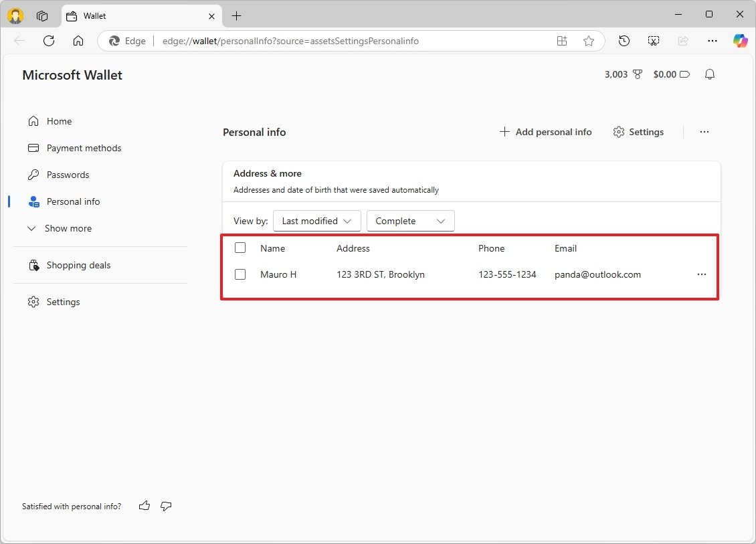The width and height of the screenshot is (756, 544).
Task: Click the screenshot capture icon
Action: tap(653, 41)
